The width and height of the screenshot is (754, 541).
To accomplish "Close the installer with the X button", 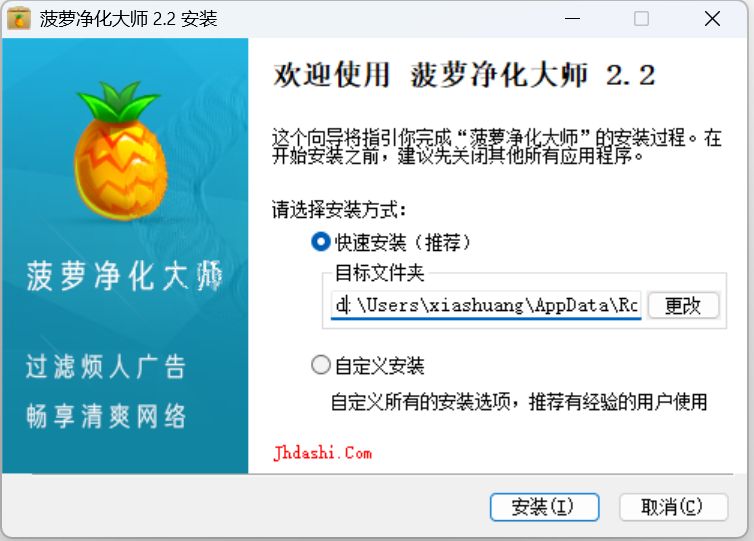I will click(x=712, y=19).
